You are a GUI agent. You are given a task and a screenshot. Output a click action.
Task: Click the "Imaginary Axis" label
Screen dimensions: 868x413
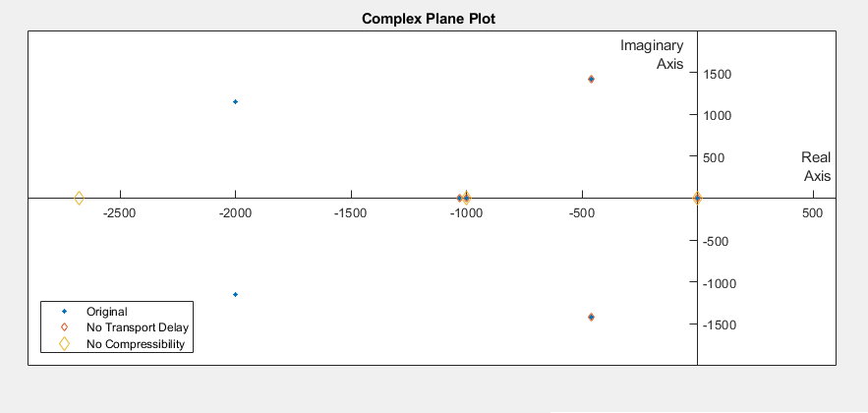[652, 55]
